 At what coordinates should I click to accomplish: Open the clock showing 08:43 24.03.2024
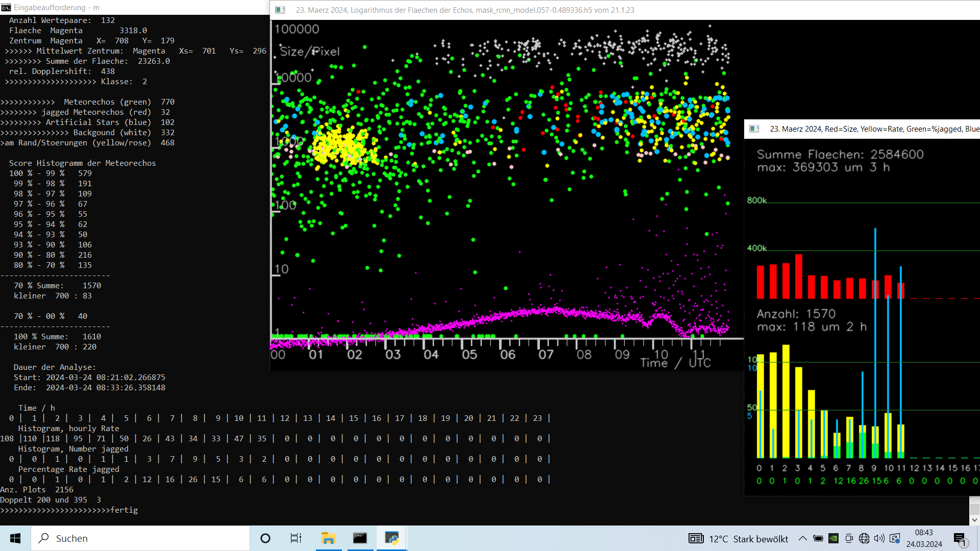coord(924,538)
